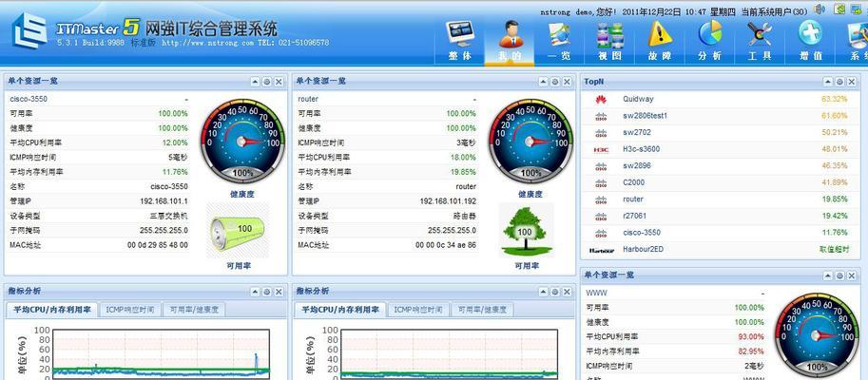
Task: Close the router resource panel
Action: click(567, 82)
